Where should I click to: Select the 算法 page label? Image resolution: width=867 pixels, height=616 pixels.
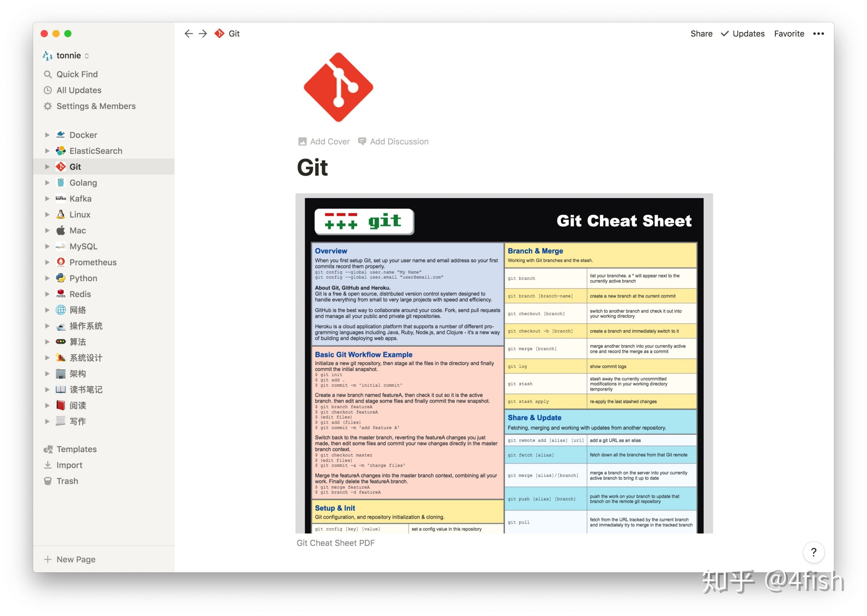click(78, 342)
